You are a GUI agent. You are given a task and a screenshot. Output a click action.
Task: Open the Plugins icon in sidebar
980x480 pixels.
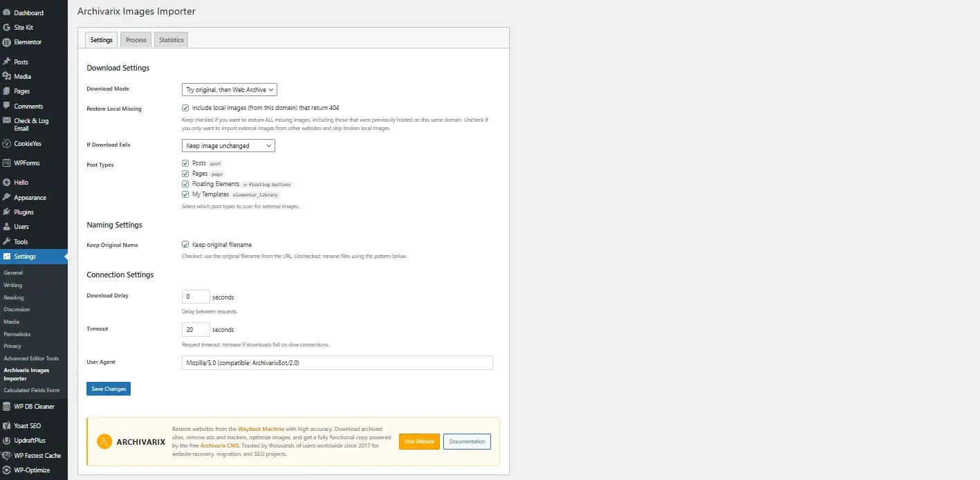pyautogui.click(x=6, y=212)
